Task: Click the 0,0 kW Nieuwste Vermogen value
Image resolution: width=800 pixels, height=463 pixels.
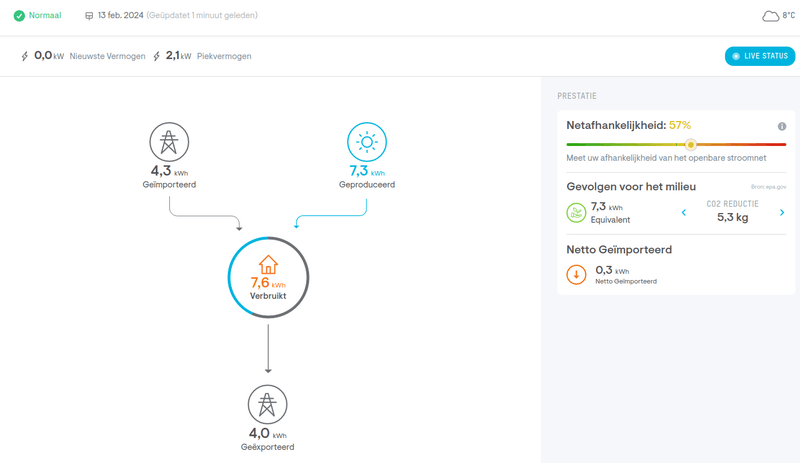Action: click(49, 56)
